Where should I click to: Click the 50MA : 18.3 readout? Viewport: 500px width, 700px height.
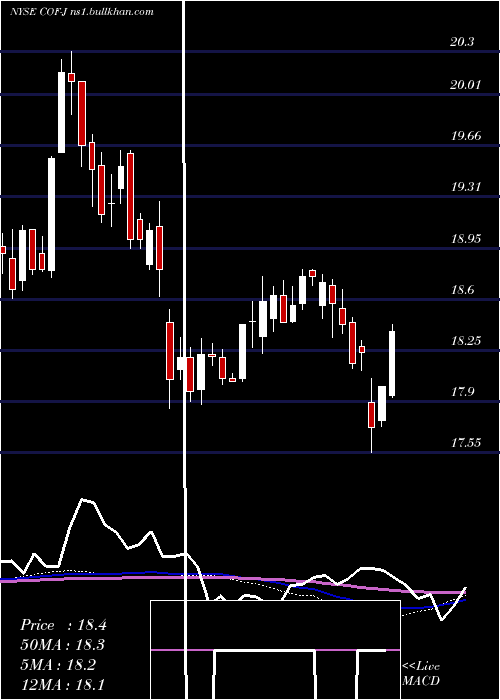coord(63,645)
